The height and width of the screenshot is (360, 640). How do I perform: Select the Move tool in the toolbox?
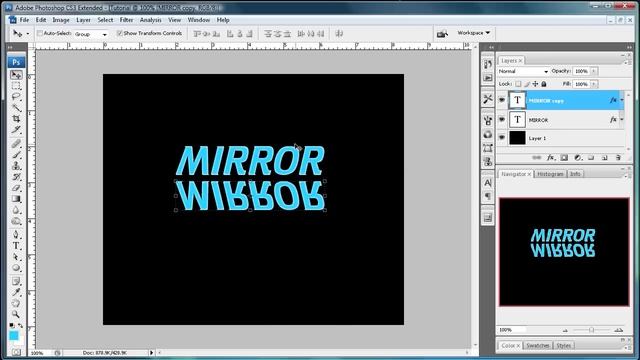coord(16,75)
